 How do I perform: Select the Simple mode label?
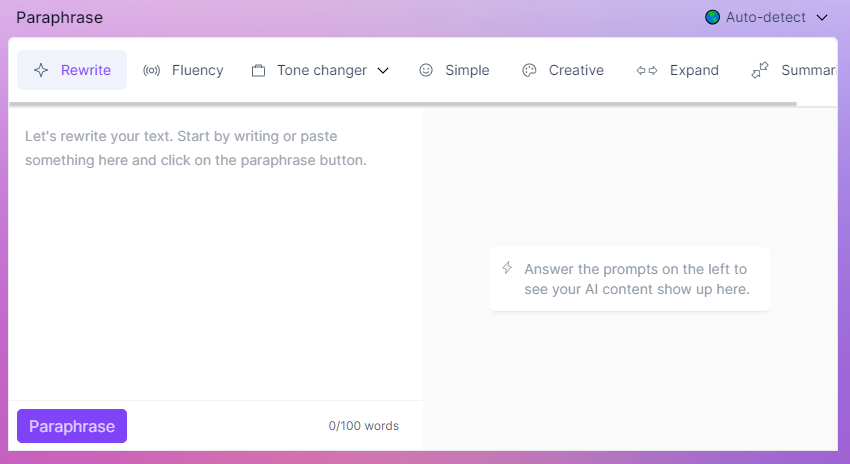click(467, 70)
